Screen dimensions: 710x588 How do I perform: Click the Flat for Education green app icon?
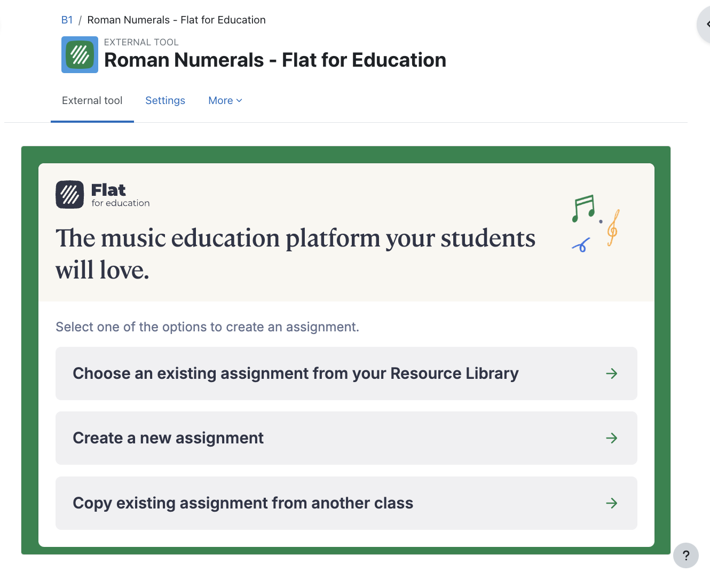(80, 54)
